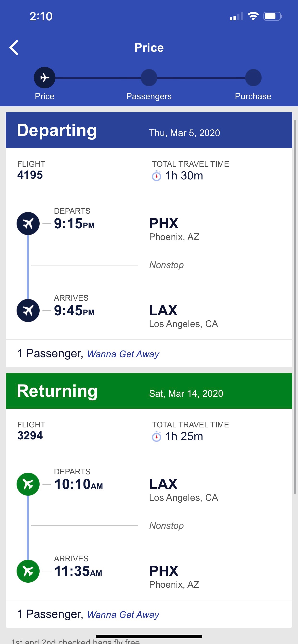Open departing Wanna Get Away fare link
The height and width of the screenshot is (644, 298).
pyautogui.click(x=123, y=354)
